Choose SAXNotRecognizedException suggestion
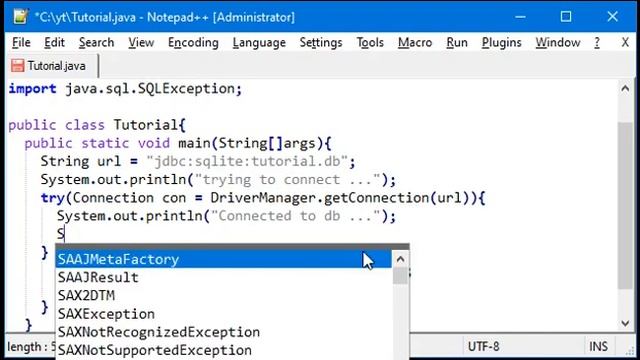This screenshot has height=360, width=640. click(x=223, y=332)
